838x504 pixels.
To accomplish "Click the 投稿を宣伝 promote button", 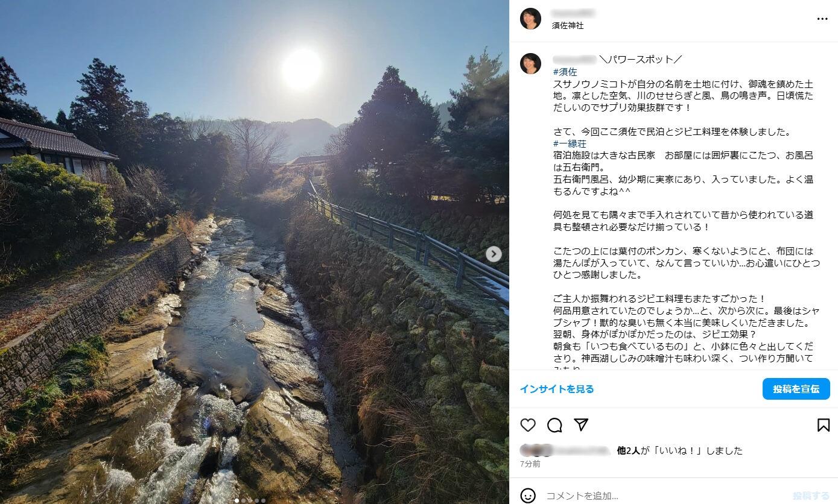I will [796, 389].
